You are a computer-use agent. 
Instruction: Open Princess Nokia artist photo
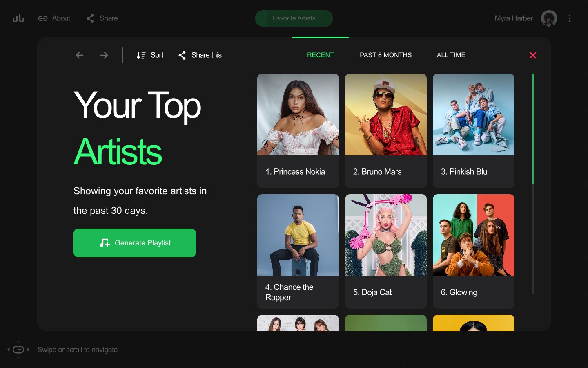tap(298, 114)
